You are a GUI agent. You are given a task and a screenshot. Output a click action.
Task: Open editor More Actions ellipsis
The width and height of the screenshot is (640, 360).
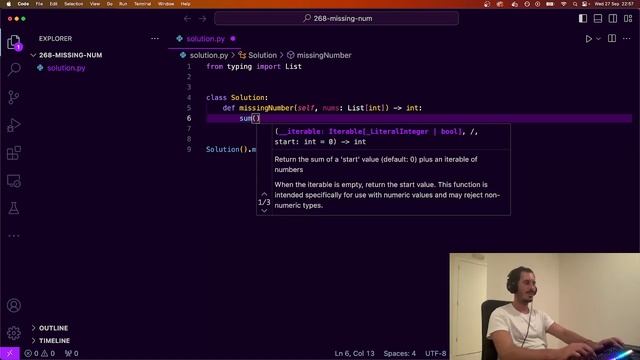[x=627, y=38]
